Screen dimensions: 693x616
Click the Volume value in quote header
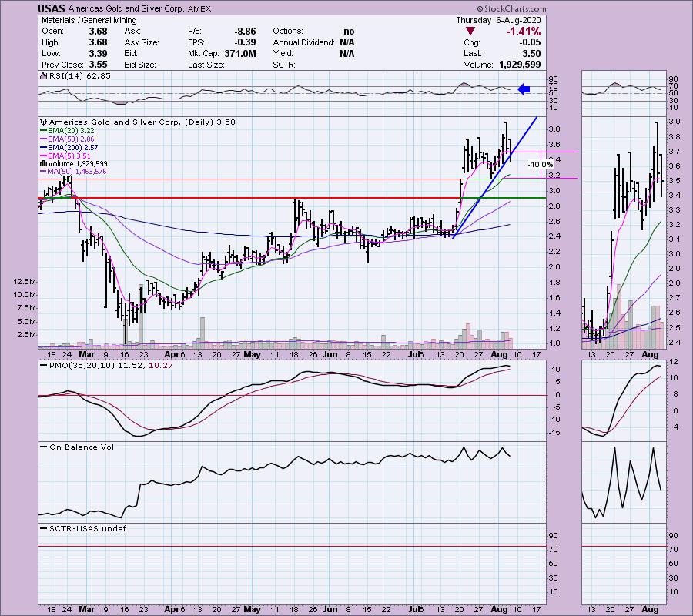(520, 65)
